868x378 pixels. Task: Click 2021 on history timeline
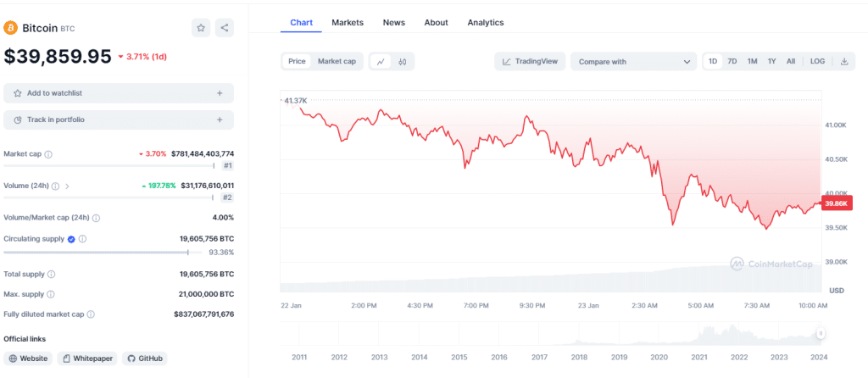coord(699,357)
